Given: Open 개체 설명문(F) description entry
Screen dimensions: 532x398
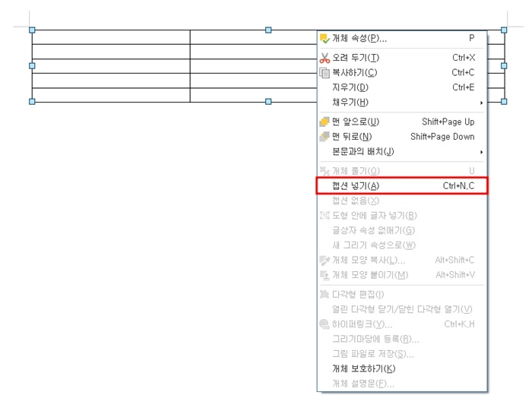Looking at the screenshot, I should point(402,384).
